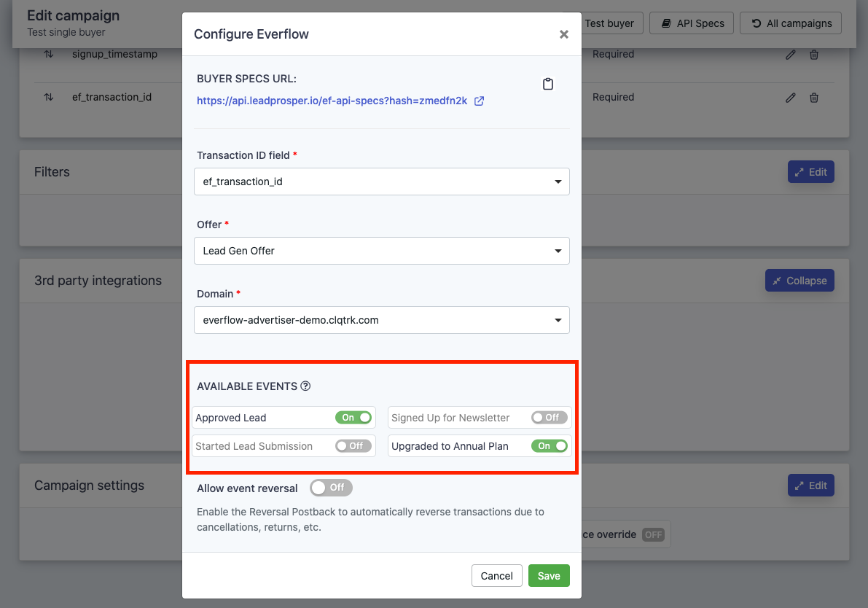868x608 pixels.
Task: Click edit pencil for ef_transaction_id field
Action: [x=791, y=98]
